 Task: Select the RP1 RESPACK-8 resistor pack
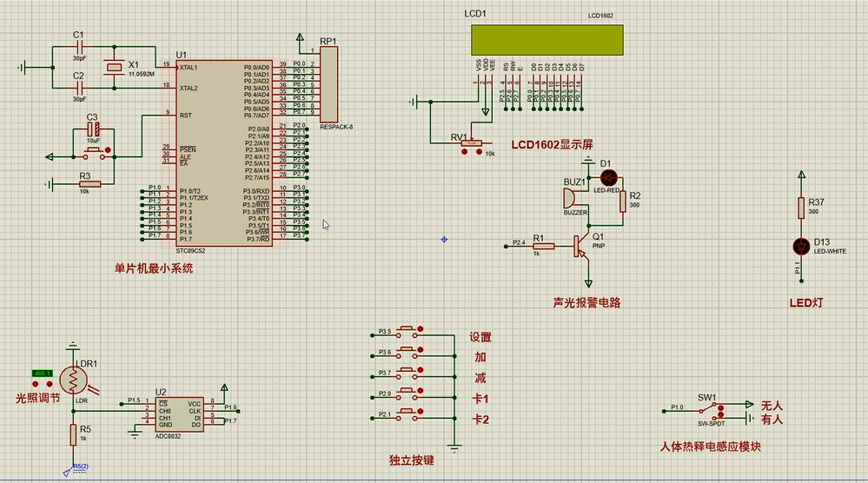(328, 84)
